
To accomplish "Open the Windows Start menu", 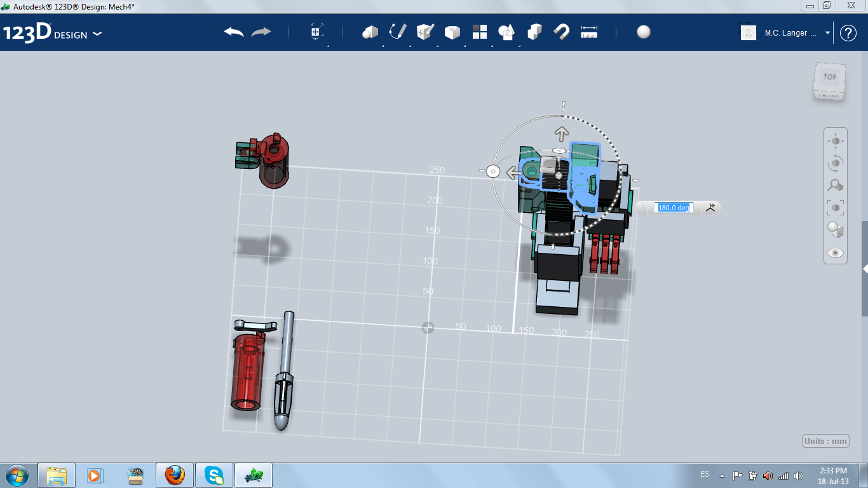I will click(17, 475).
